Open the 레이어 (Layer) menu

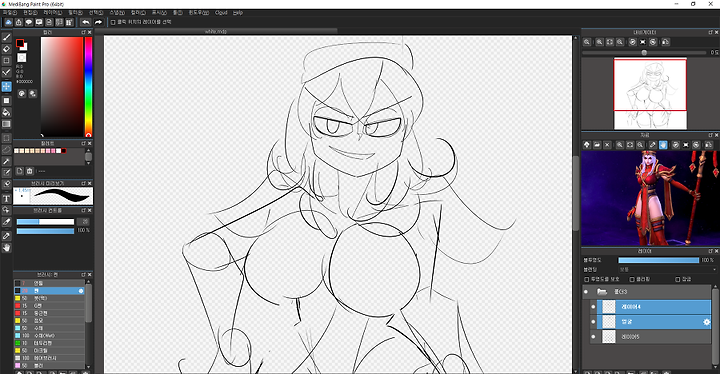[53, 13]
